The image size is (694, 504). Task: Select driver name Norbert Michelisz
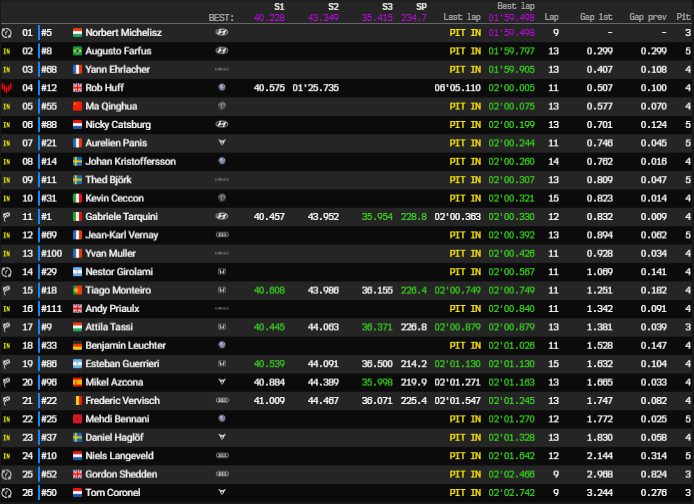[x=123, y=33]
